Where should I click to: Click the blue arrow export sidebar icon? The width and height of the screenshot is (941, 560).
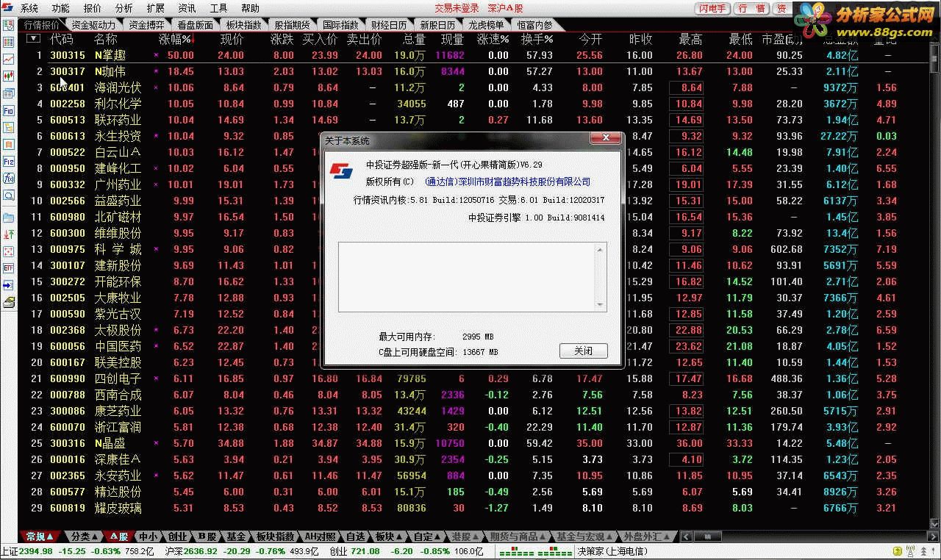(9, 285)
